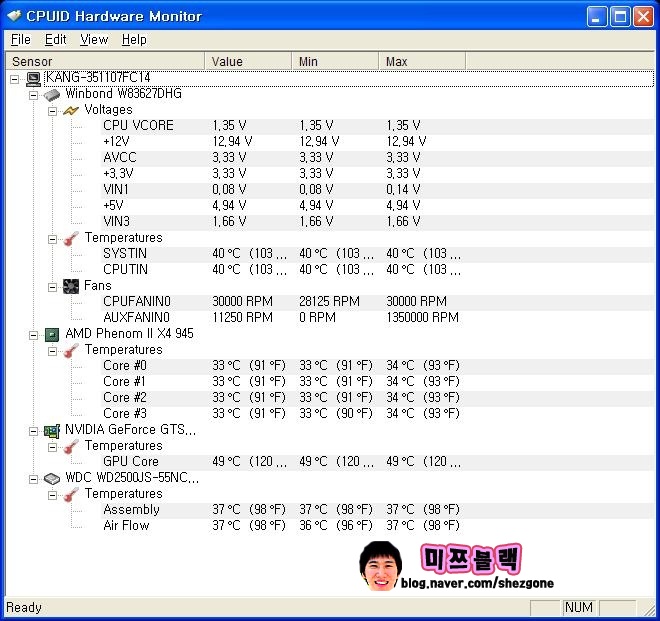This screenshot has width=660, height=621.
Task: Collapse the Winbond Temperatures group
Action: [x=52, y=239]
